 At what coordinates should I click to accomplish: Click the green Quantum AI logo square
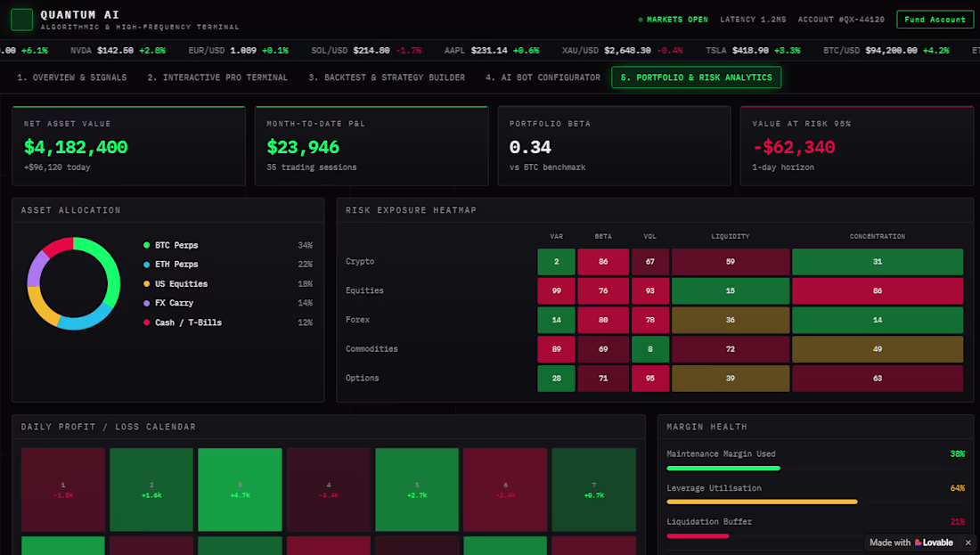click(x=22, y=20)
